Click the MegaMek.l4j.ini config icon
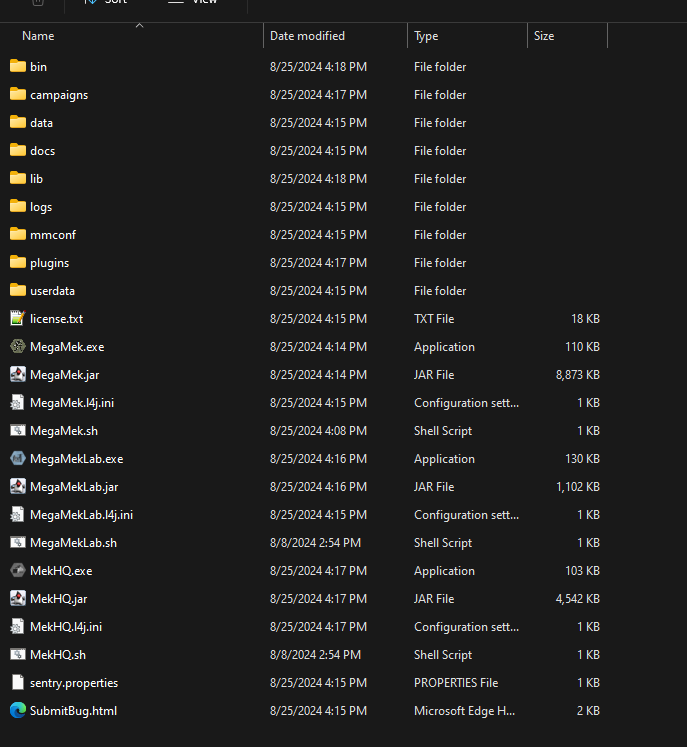The image size is (687, 747). 18,403
